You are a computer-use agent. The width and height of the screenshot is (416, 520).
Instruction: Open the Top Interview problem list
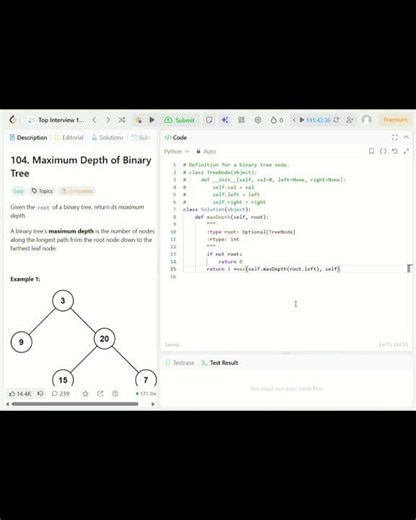(56, 120)
